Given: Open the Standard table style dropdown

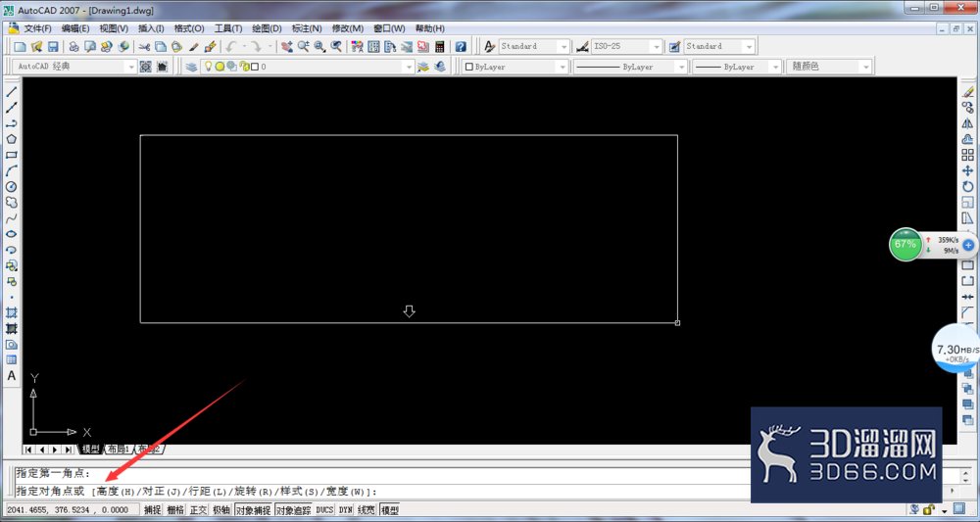Looking at the screenshot, I should [x=749, y=47].
